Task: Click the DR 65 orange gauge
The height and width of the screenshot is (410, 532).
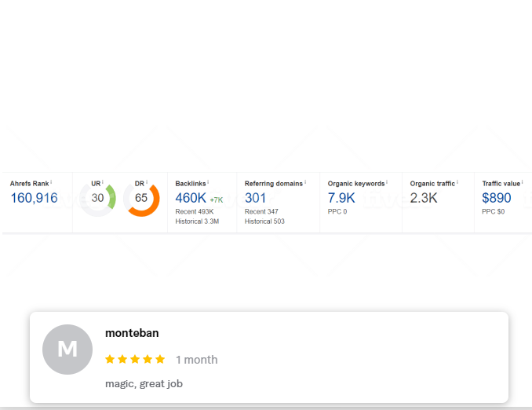Action: pos(141,200)
